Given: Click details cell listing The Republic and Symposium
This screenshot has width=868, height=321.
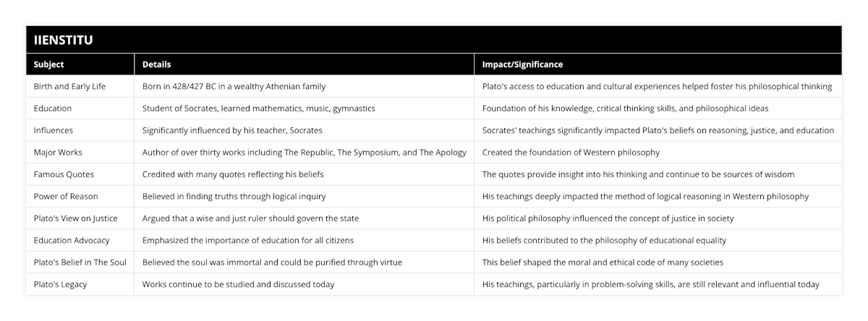Looking at the screenshot, I should pyautogui.click(x=305, y=153).
